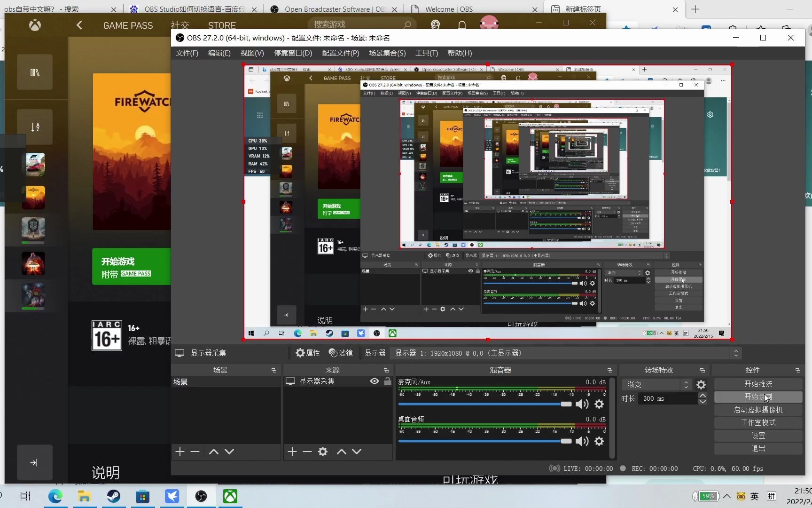812x508 pixels.
Task: Toggle visibility of 显示器采集 source
Action: point(375,381)
